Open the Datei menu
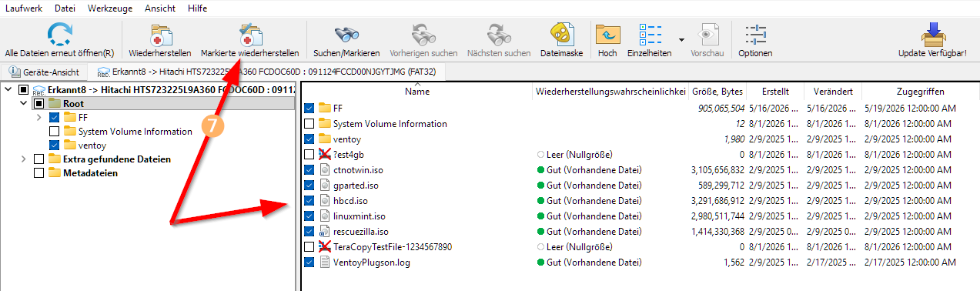This screenshot has height=291, width=980. click(65, 8)
